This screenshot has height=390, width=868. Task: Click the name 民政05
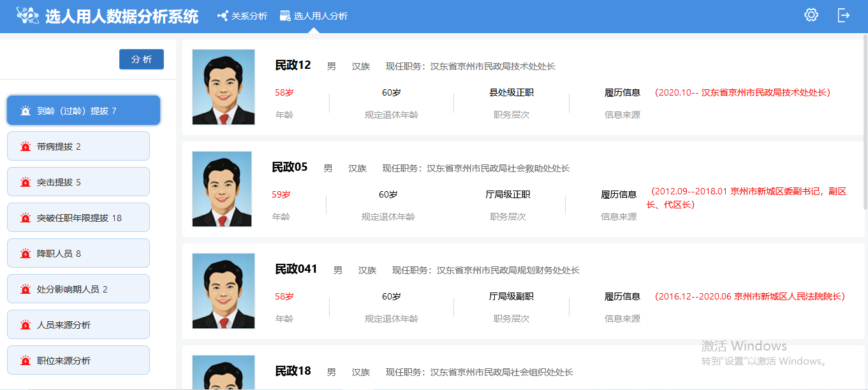[290, 167]
